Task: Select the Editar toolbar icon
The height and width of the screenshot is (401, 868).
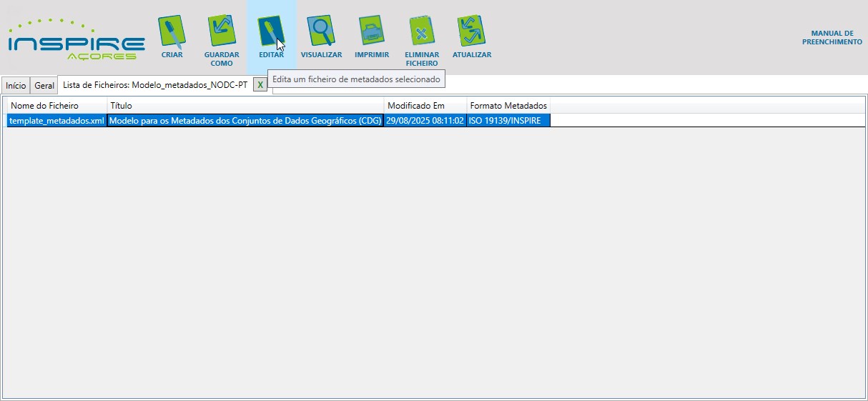Action: [x=271, y=32]
